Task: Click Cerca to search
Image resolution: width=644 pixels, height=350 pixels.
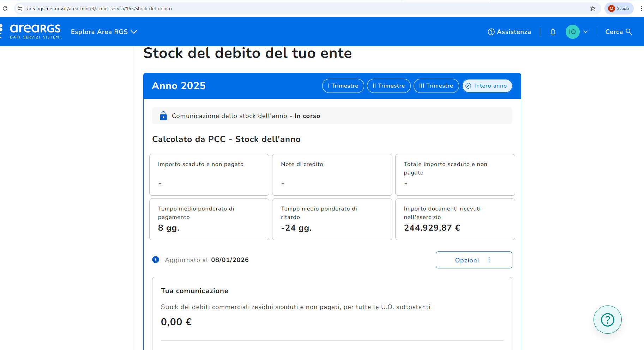Action: click(618, 32)
